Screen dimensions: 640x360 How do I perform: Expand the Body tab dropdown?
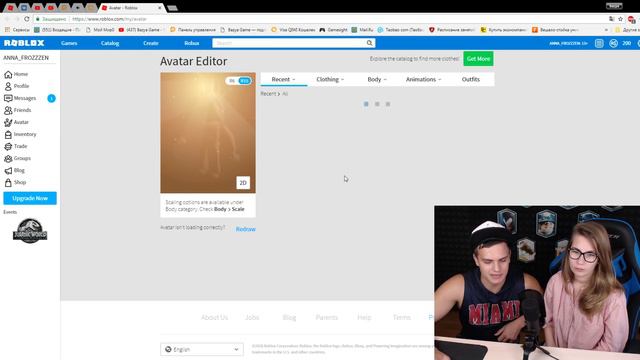coord(377,79)
